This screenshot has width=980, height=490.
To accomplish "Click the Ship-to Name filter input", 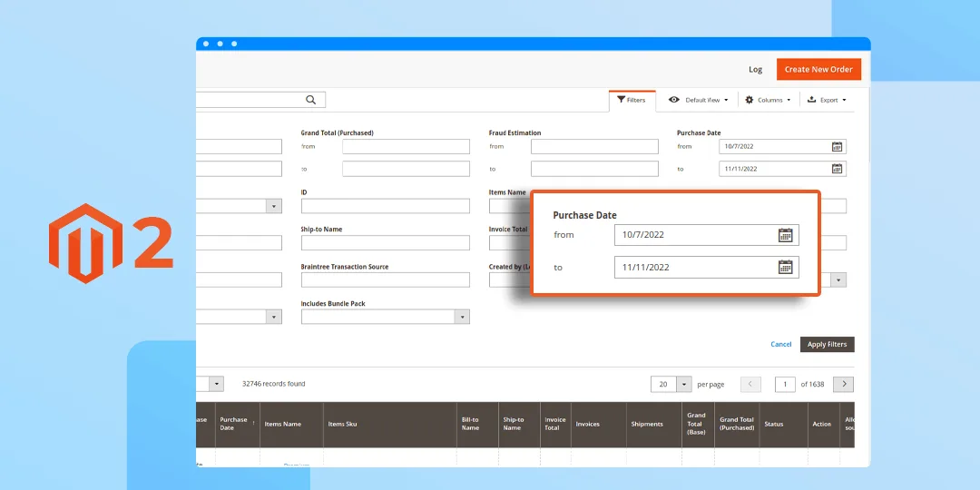I will 385,243.
